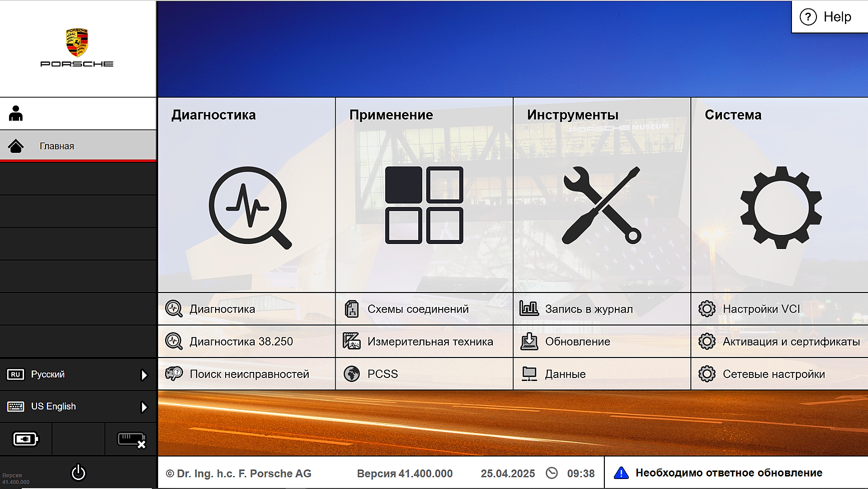Click the battery power status icon
The width and height of the screenshot is (868, 489).
(x=26, y=439)
